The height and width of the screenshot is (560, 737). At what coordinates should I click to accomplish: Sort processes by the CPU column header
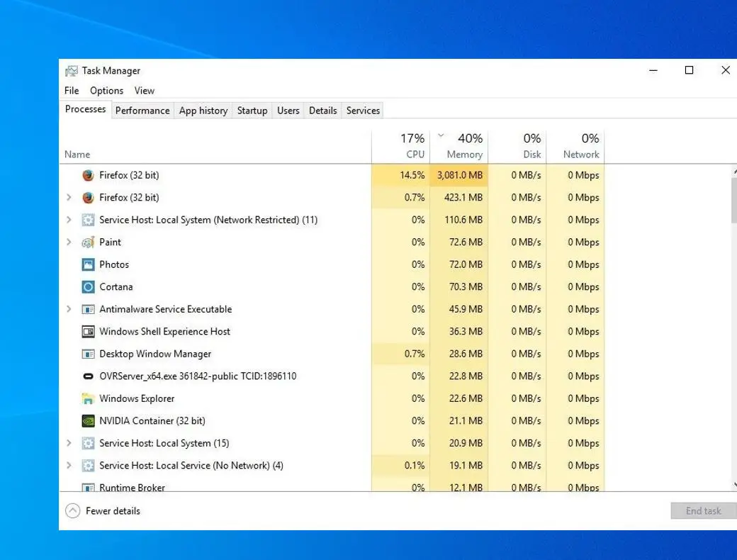pyautogui.click(x=400, y=146)
